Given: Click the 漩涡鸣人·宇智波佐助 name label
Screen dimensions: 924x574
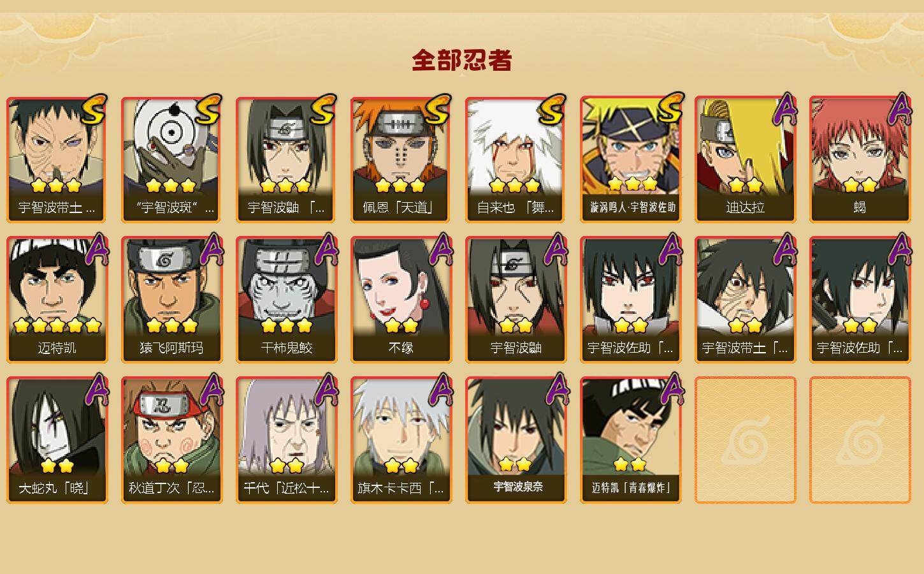Looking at the screenshot, I should (633, 207).
